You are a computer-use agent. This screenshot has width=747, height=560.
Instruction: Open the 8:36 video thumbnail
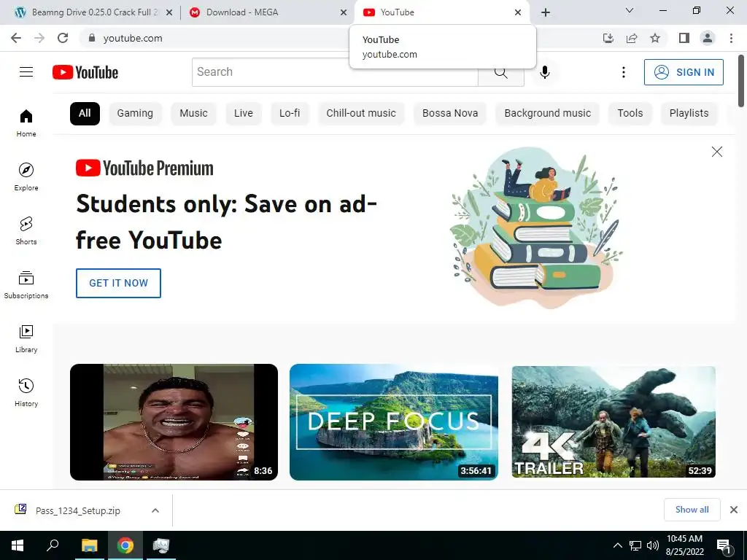174,422
